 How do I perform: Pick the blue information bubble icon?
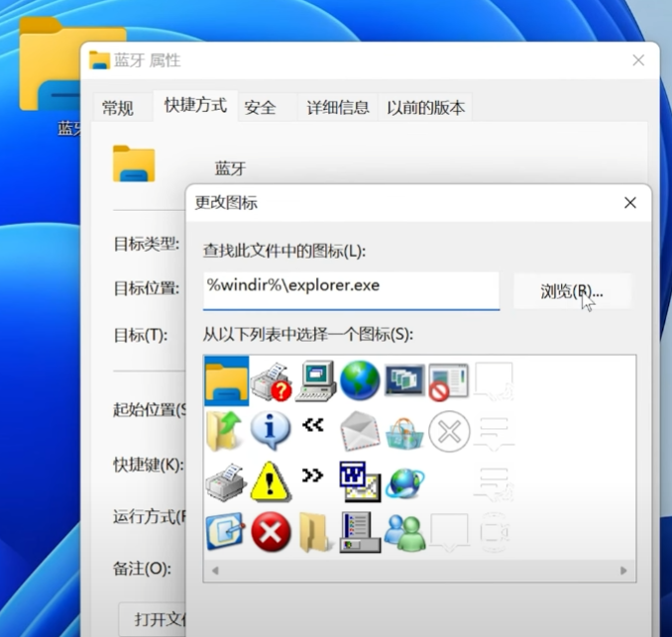tap(271, 431)
